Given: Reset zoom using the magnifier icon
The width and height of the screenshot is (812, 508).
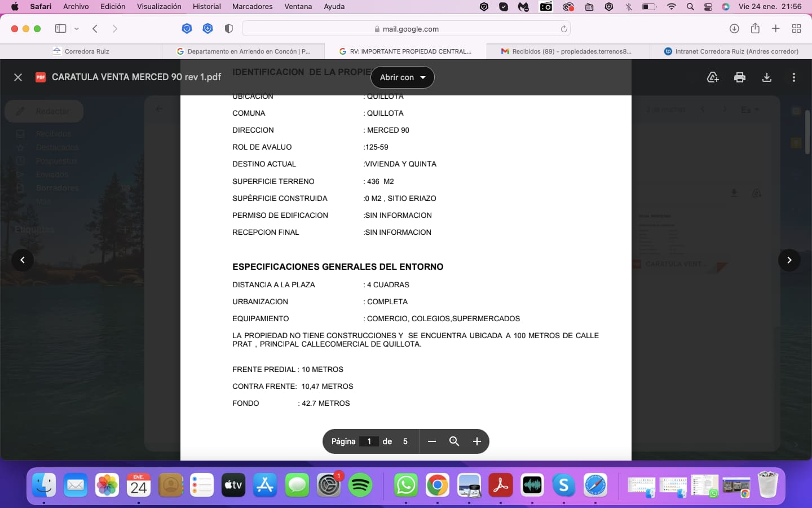Looking at the screenshot, I should coord(454,441).
